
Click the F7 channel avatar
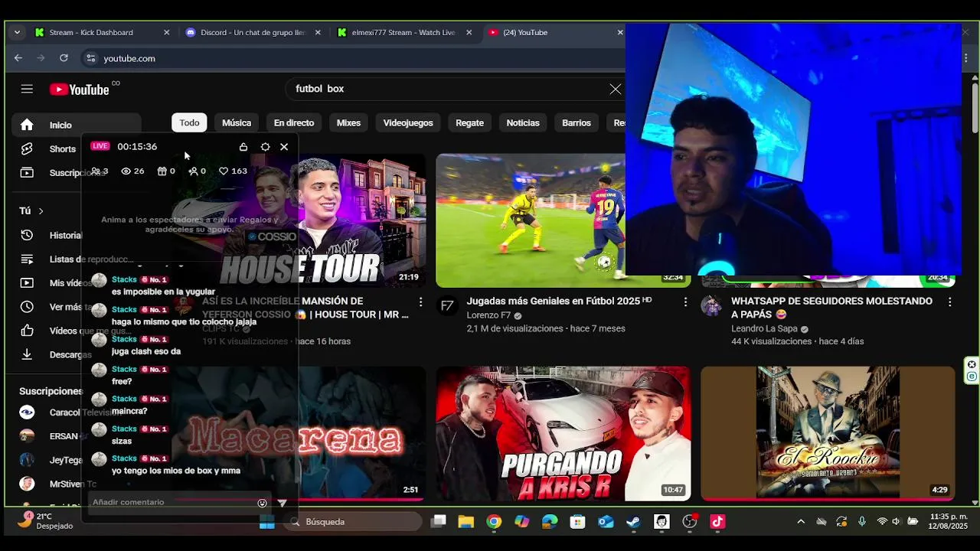[447, 306]
